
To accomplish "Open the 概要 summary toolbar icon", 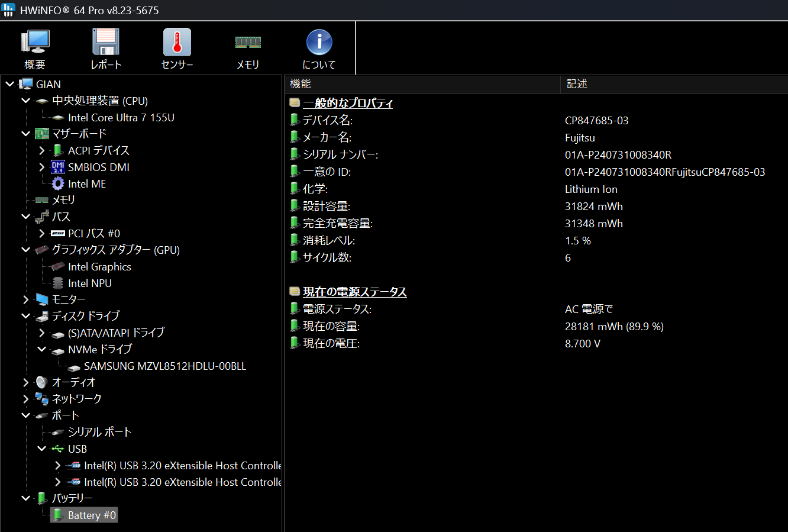I will 35,43.
